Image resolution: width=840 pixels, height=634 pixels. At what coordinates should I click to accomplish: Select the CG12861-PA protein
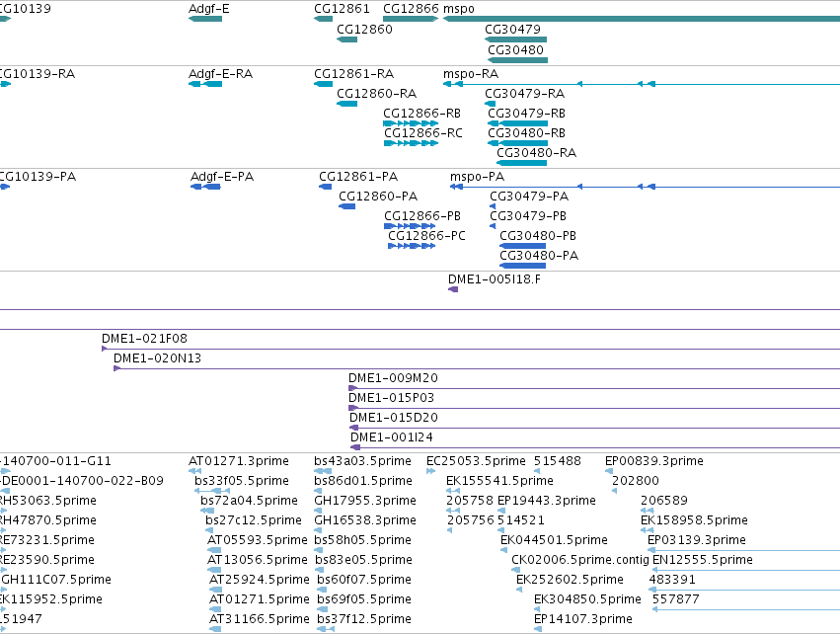(325, 187)
